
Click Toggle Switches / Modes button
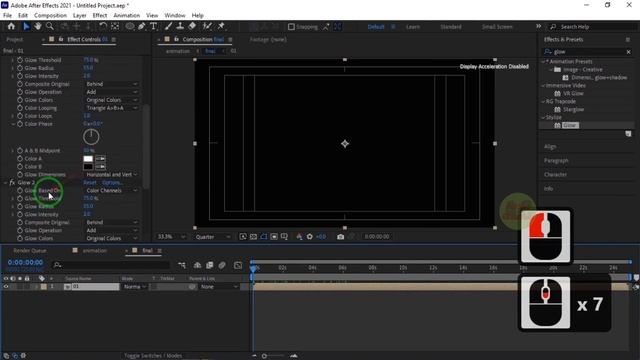point(153,356)
